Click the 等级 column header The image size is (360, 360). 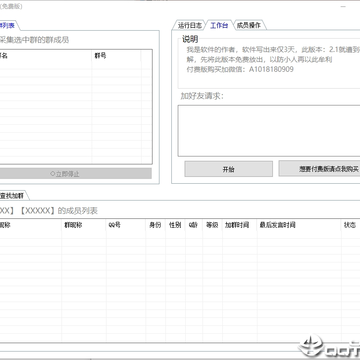pos(212,225)
